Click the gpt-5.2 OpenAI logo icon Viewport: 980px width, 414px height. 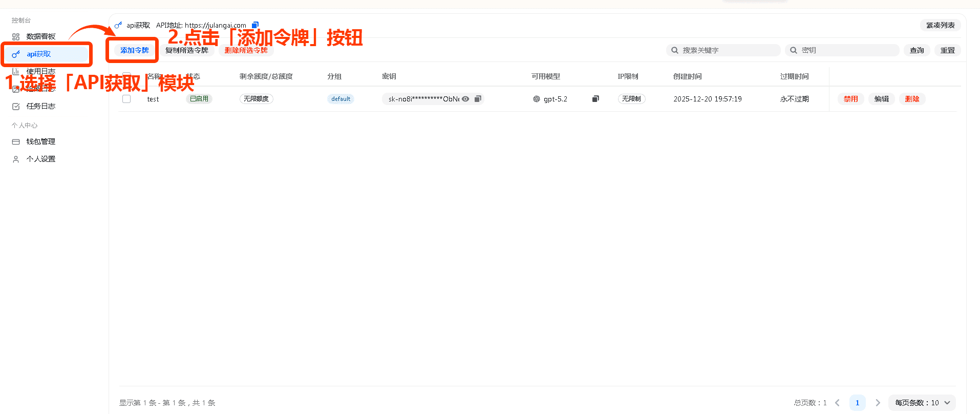click(536, 99)
